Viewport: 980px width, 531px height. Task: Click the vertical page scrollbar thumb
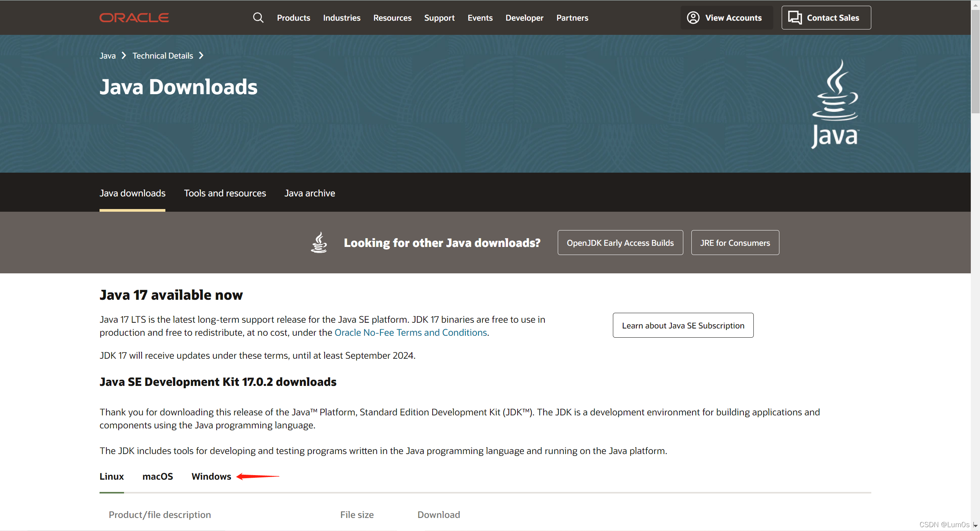tap(975, 61)
